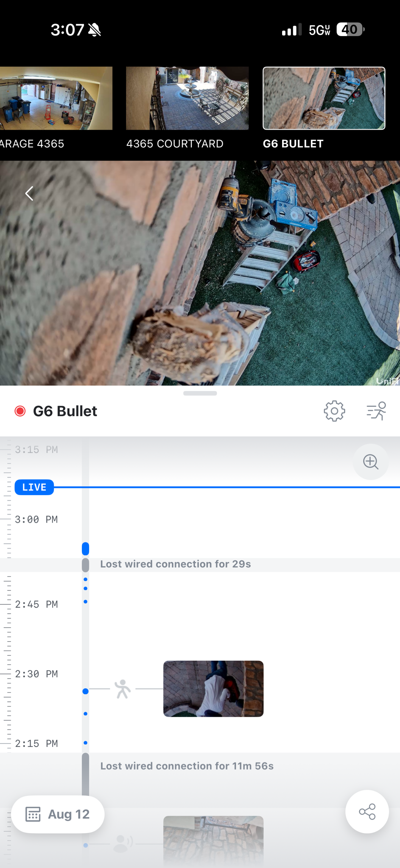
Task: Open G6 Bullet camera settings gear
Action: coord(334,411)
